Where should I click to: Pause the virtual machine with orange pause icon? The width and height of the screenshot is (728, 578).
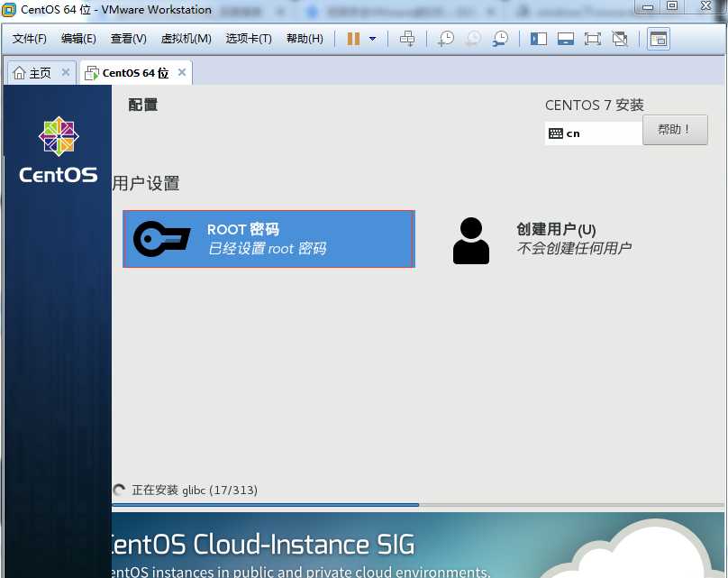[353, 39]
